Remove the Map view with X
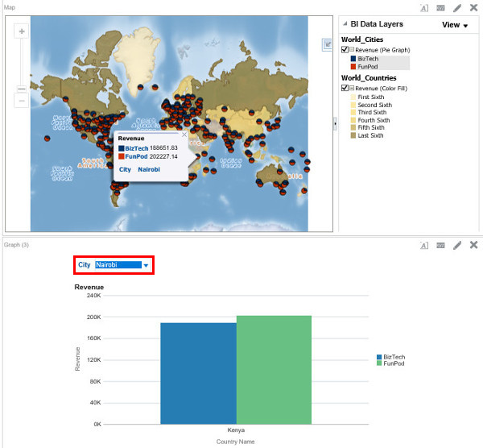Screen dimensions: 483x448 pyautogui.click(x=474, y=8)
